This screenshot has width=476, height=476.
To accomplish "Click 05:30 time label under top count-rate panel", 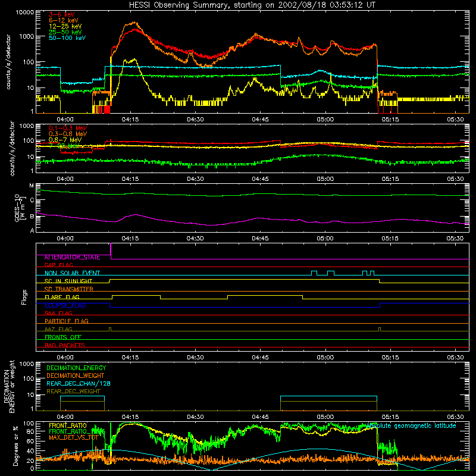I will pyautogui.click(x=455, y=120).
